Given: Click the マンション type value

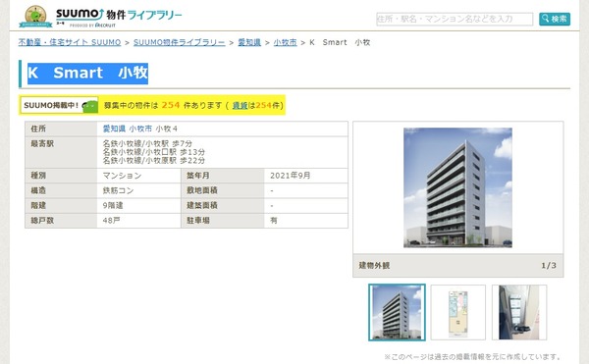Looking at the screenshot, I should coord(122,176).
